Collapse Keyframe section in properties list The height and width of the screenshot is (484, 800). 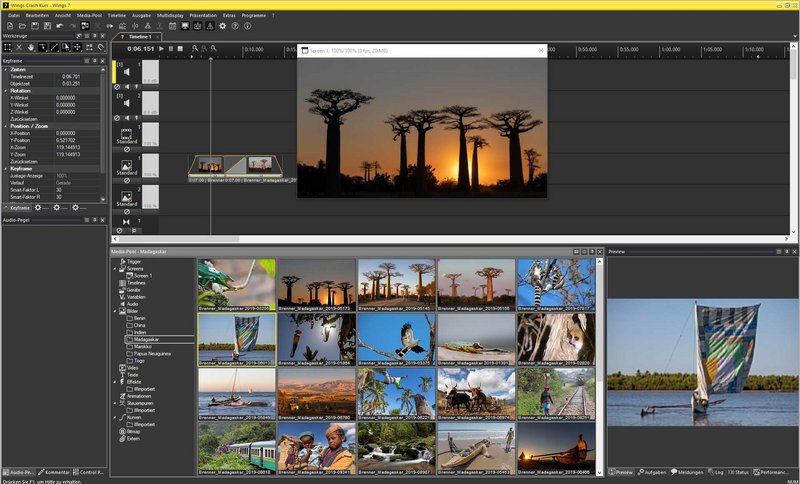6,168
